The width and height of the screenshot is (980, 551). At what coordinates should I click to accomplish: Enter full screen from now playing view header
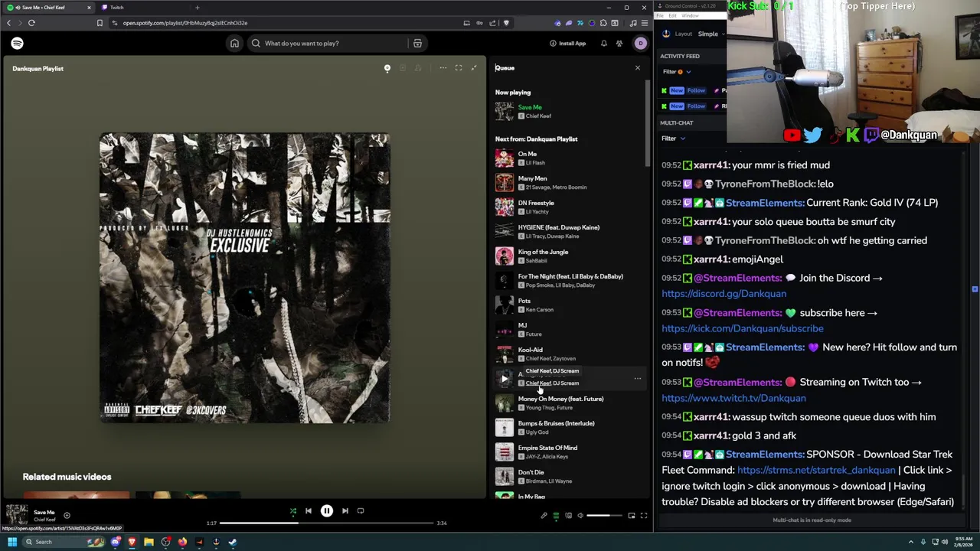coord(459,68)
